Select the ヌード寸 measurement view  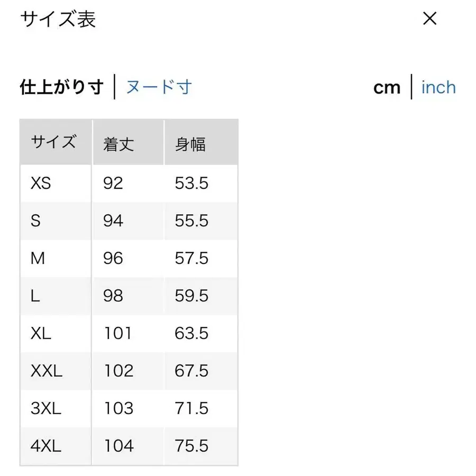pos(159,87)
